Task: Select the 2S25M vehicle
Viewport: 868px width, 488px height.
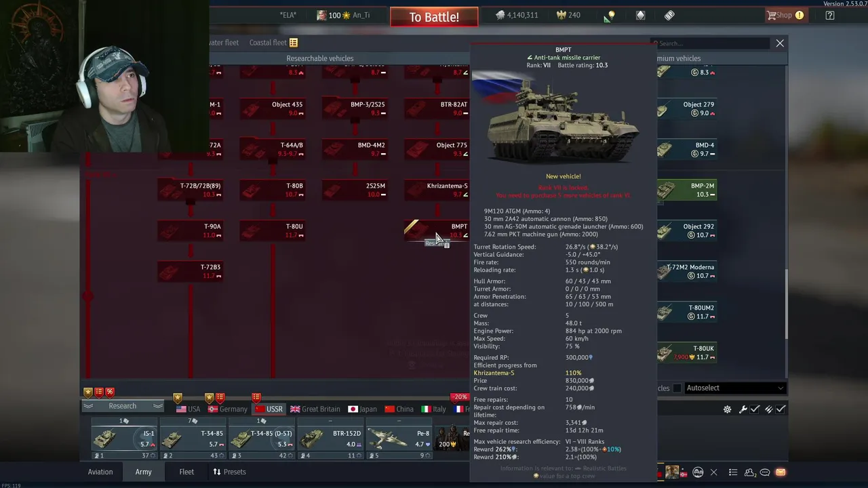Action: click(x=355, y=190)
